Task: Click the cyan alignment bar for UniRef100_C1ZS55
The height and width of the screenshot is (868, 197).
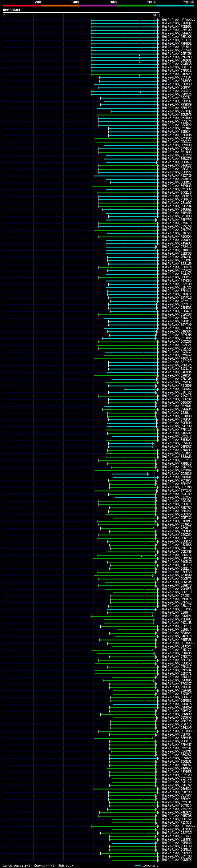Action: [136, 497]
